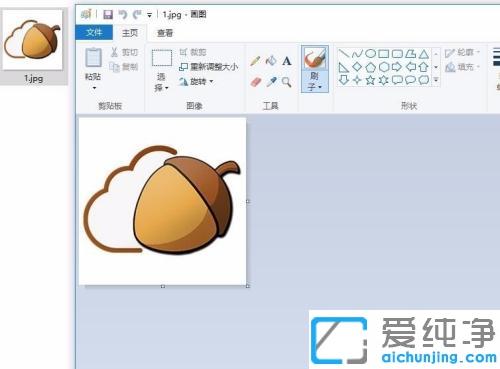Choose the Oval shape
This screenshot has height=369, width=500.
[370, 53]
